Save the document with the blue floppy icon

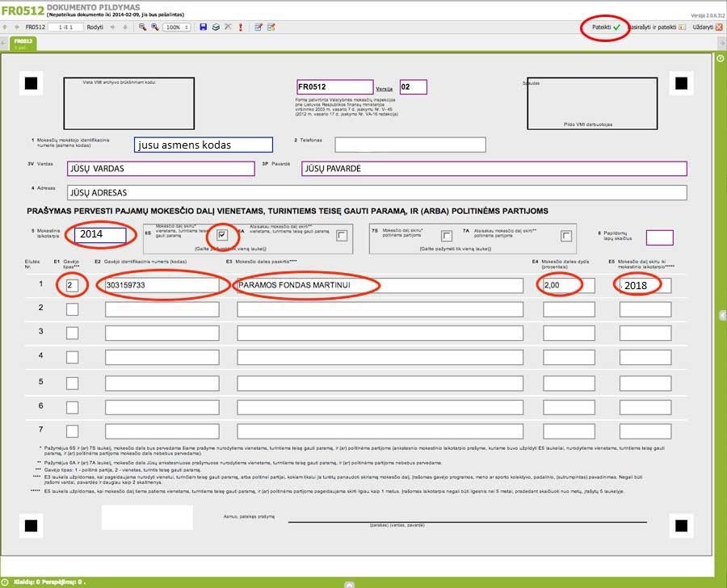[x=203, y=27]
